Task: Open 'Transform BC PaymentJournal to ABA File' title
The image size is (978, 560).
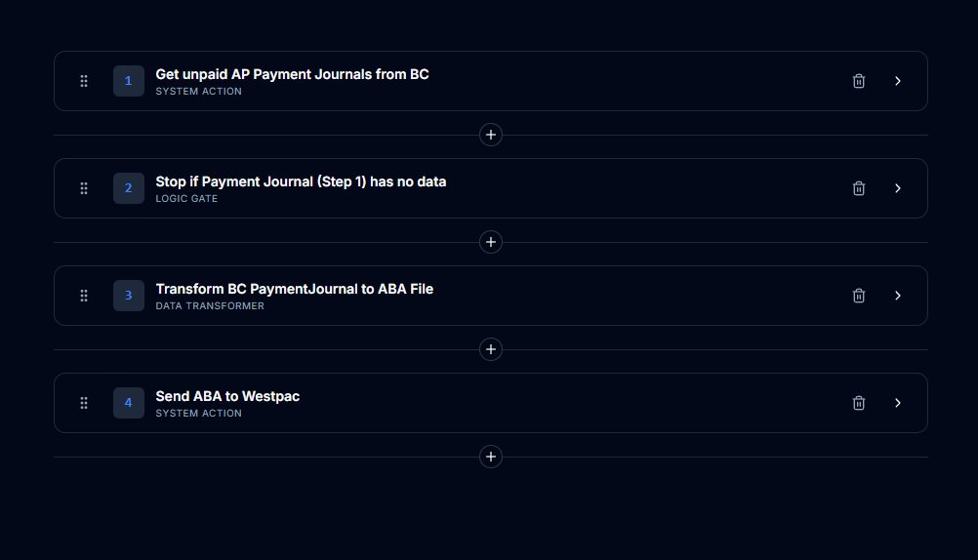Action: (295, 289)
